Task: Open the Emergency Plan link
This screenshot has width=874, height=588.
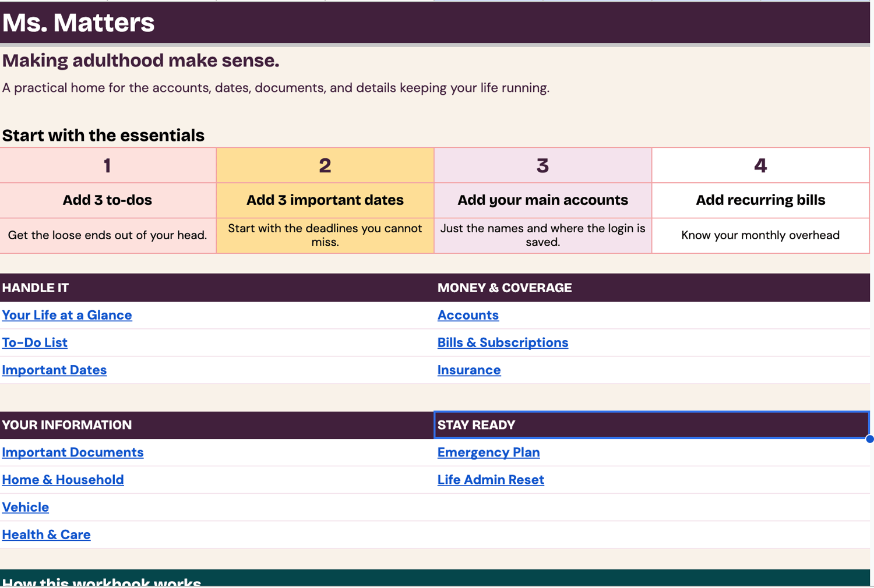Action: (488, 452)
